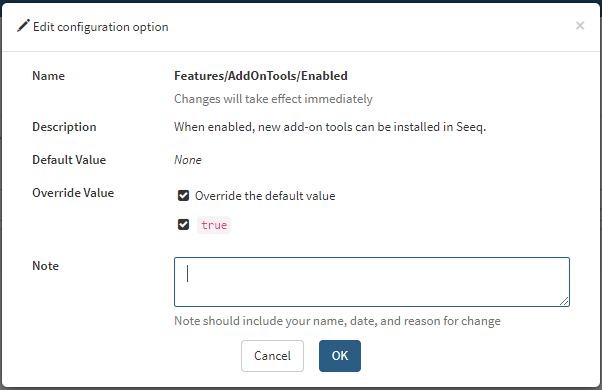Click the Note field label

click(x=45, y=266)
